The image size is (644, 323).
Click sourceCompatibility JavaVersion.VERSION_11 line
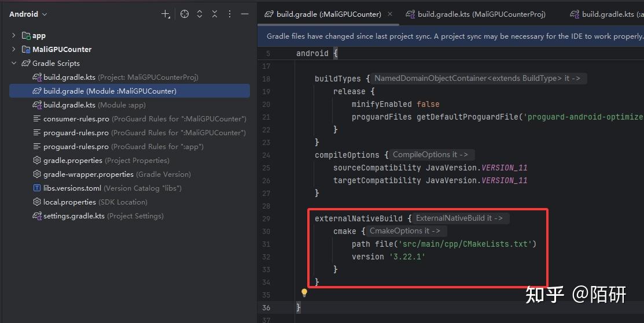coord(430,168)
